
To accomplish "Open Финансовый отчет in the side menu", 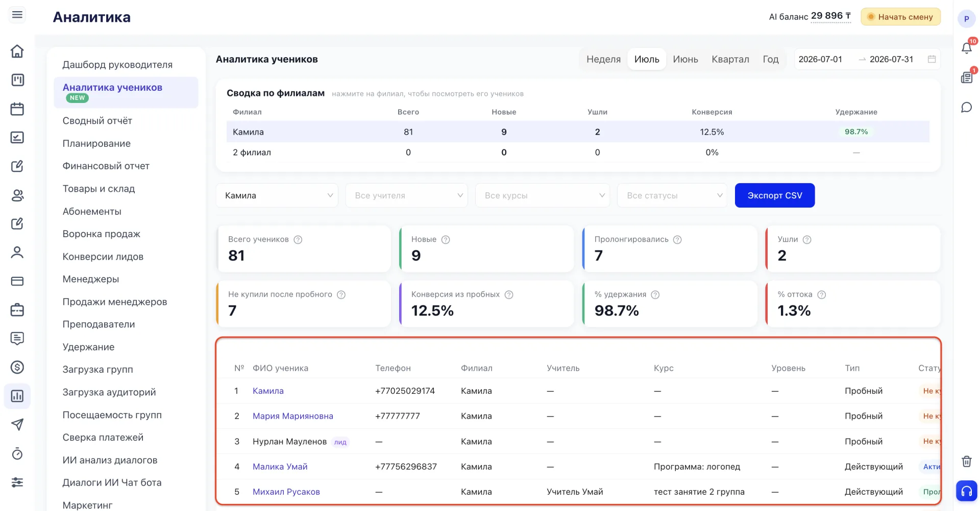I will click(106, 166).
